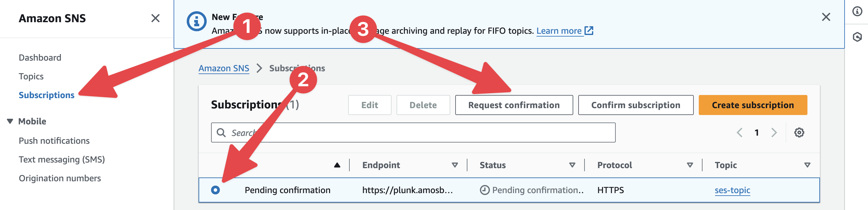The image size is (868, 210).
Task: Sort by the Endpoint column
Action: point(455,165)
